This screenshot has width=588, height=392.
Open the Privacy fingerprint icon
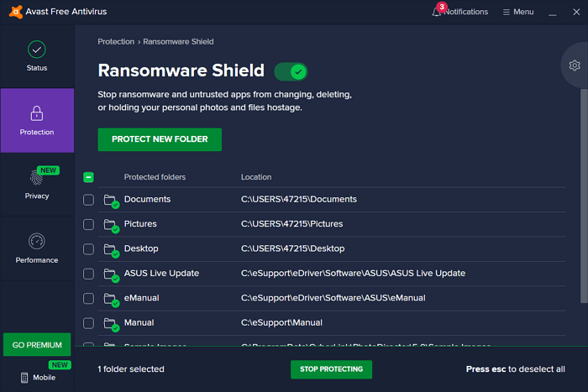(x=36, y=177)
